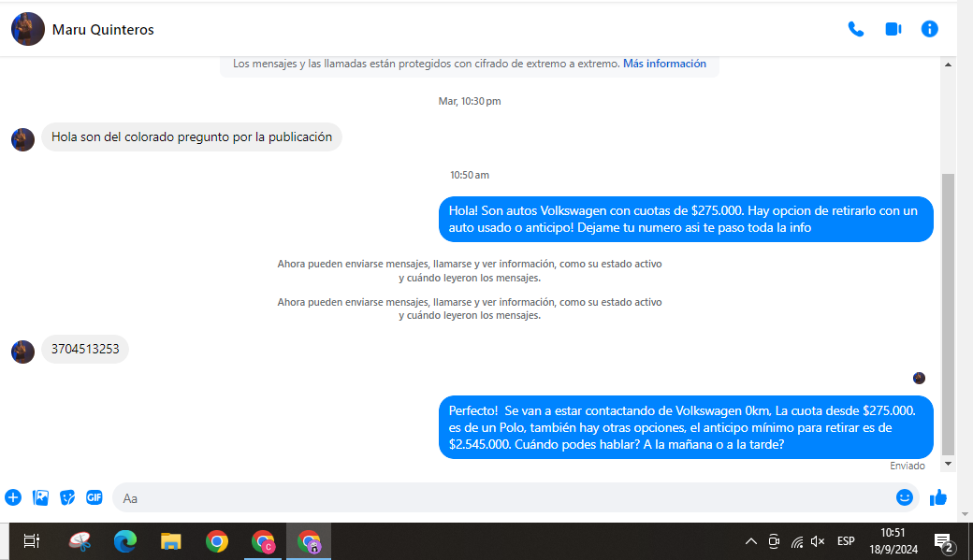The image size is (973, 560).
Task: Choose a sticker
Action: (x=67, y=497)
